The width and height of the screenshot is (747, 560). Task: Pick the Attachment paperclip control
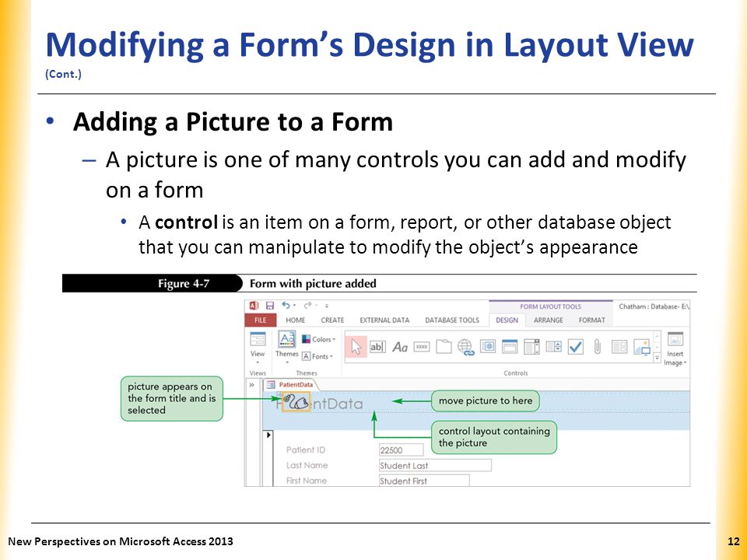[598, 347]
